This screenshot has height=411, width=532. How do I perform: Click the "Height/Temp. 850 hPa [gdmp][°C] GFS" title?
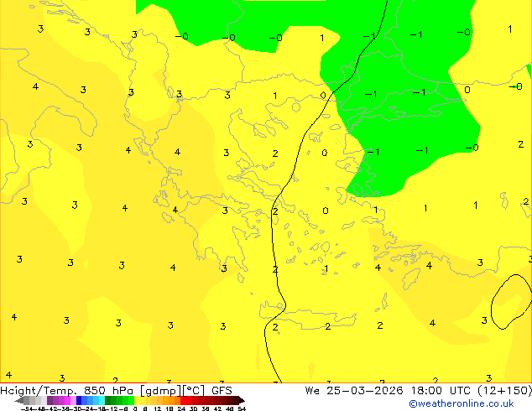pyautogui.click(x=116, y=390)
